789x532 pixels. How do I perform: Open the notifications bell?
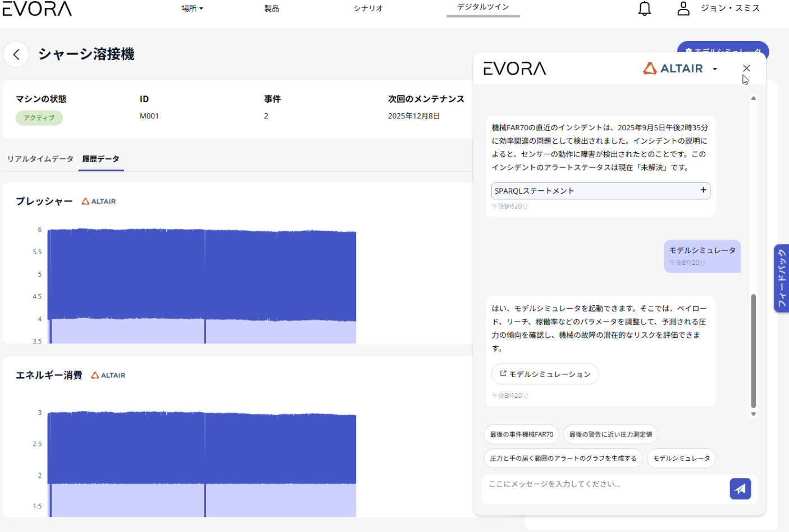click(x=645, y=8)
